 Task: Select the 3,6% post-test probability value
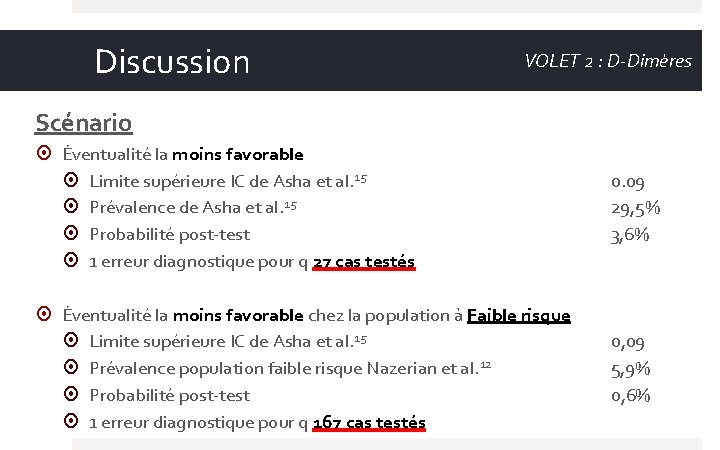[x=630, y=235]
